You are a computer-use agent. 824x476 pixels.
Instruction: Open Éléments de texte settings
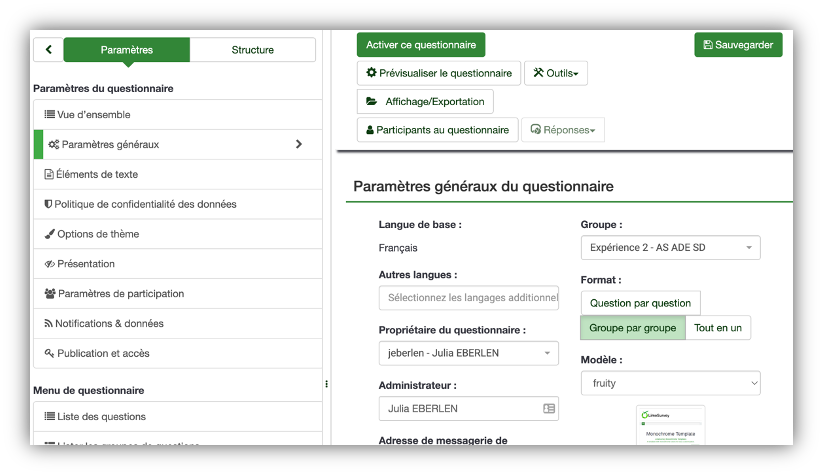tap(178, 174)
